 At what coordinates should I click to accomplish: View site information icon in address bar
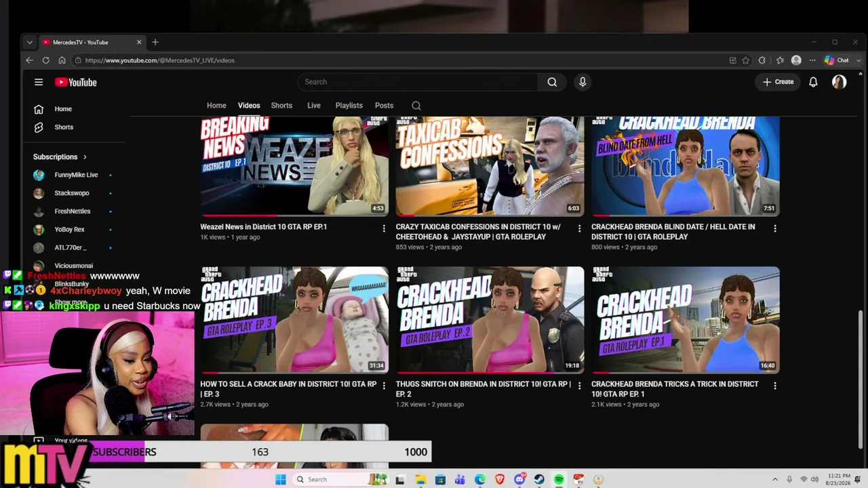[x=78, y=60]
